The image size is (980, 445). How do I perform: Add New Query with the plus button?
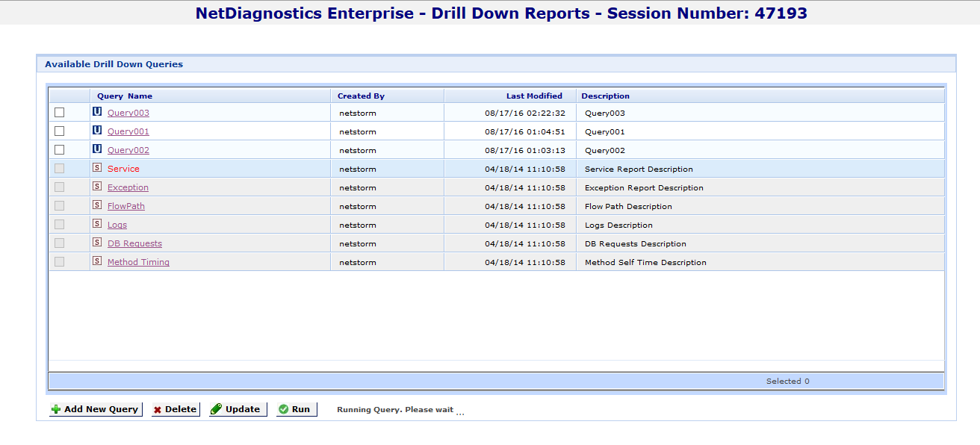pos(95,409)
